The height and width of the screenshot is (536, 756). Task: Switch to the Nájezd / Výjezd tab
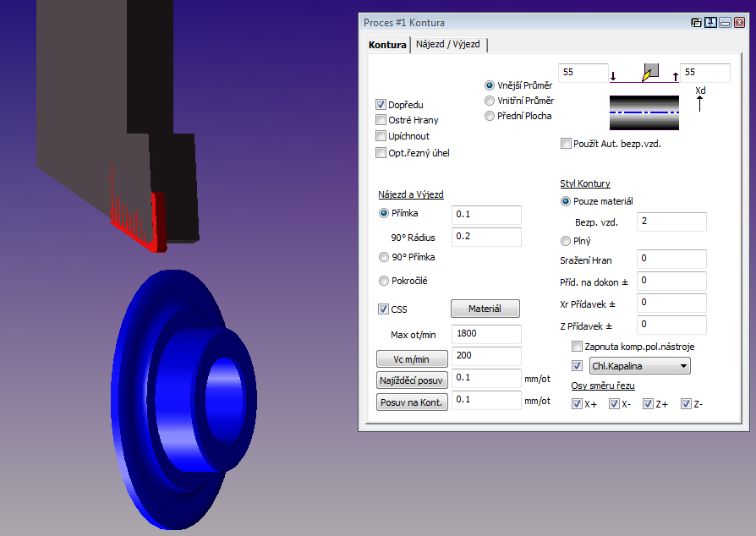449,45
